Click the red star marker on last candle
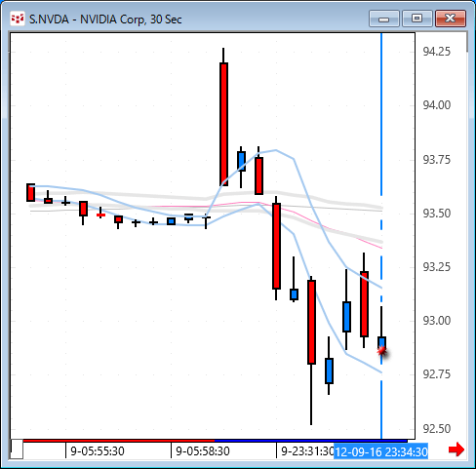This screenshot has width=476, height=469. pos(381,351)
